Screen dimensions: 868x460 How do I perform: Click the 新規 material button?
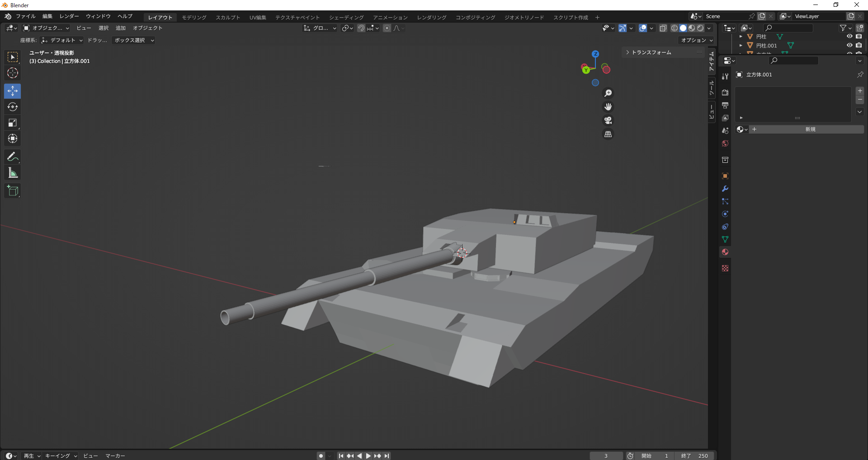click(810, 129)
